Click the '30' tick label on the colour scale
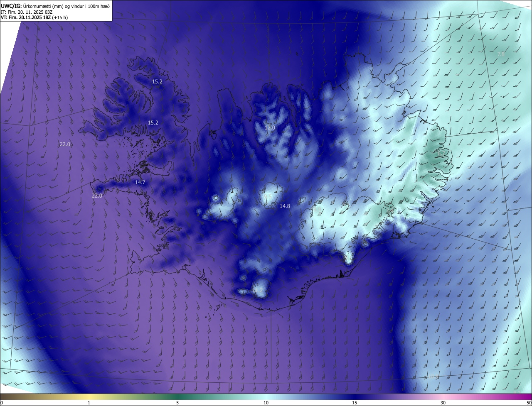This screenshot has height=406, width=532. click(x=443, y=403)
